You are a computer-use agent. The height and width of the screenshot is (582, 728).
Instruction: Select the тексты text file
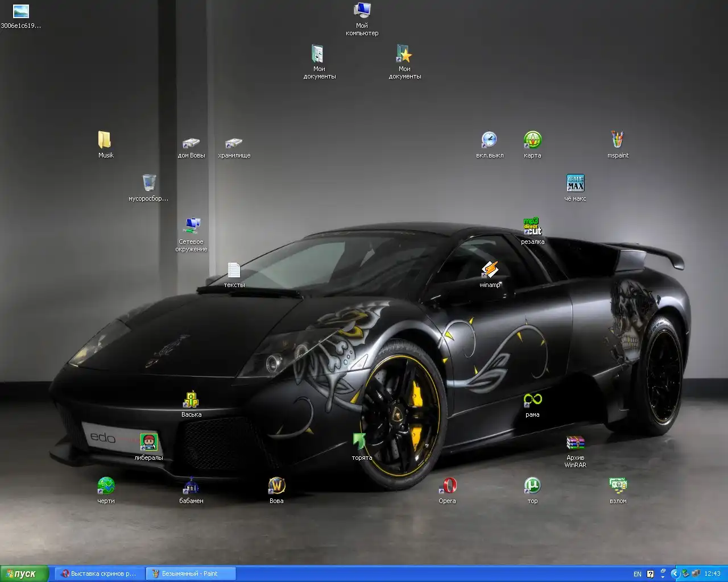(234, 270)
